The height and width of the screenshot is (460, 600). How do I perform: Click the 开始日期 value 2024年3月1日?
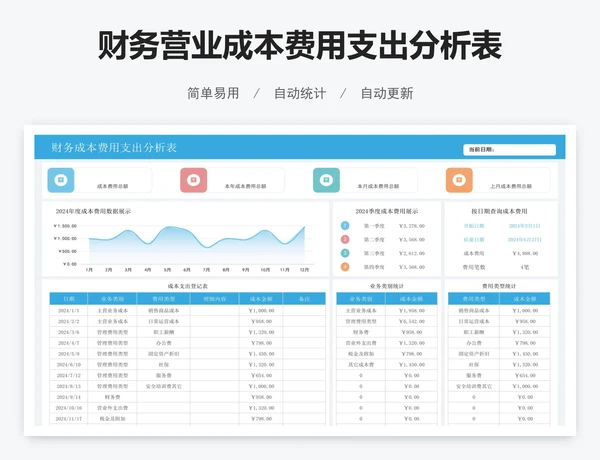point(525,226)
